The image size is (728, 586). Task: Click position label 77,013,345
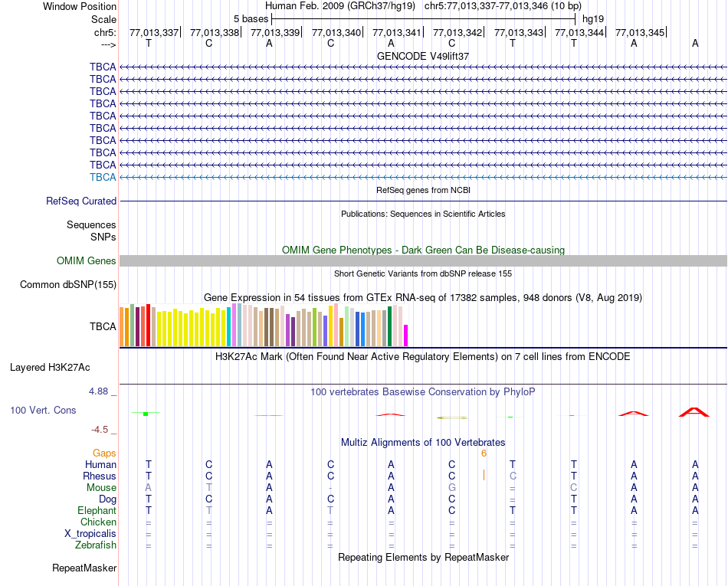[x=640, y=32]
